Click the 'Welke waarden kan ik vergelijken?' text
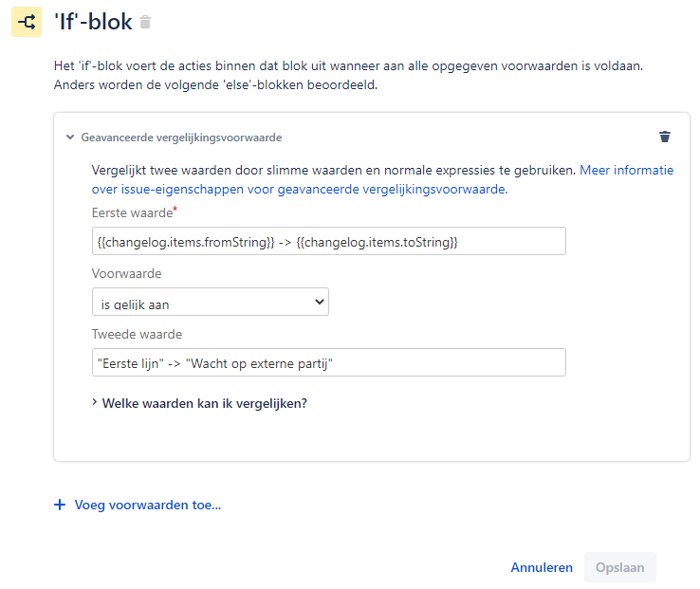 tap(205, 403)
